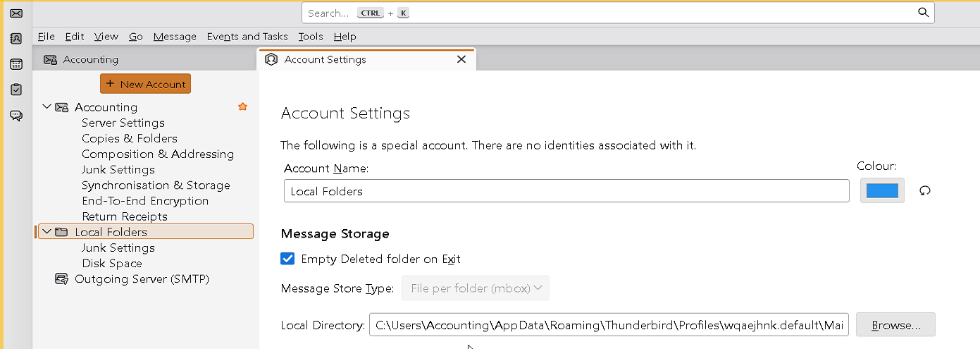
Task: Open Calendar sidebar icon
Action: pyautogui.click(x=15, y=64)
